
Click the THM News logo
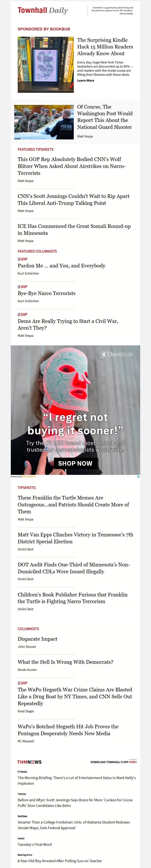[x=29, y=762]
